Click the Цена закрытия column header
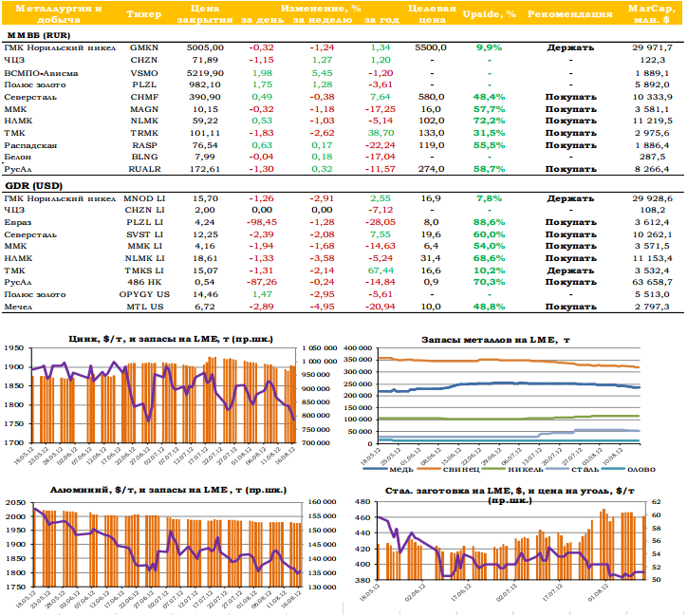Screen dimensions: 687x616 (x=205, y=14)
